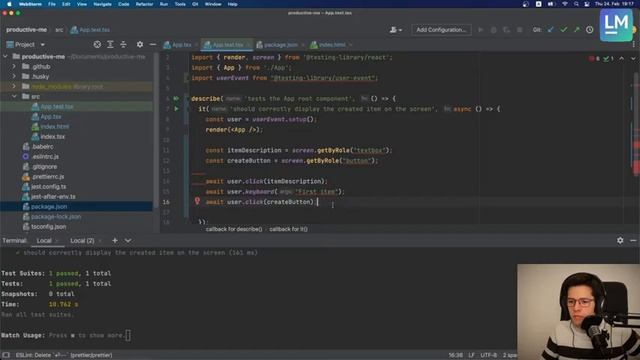Image resolution: width=640 pixels, height=360 pixels.
Task: Select .babelrc file in tree
Action: tap(42, 147)
